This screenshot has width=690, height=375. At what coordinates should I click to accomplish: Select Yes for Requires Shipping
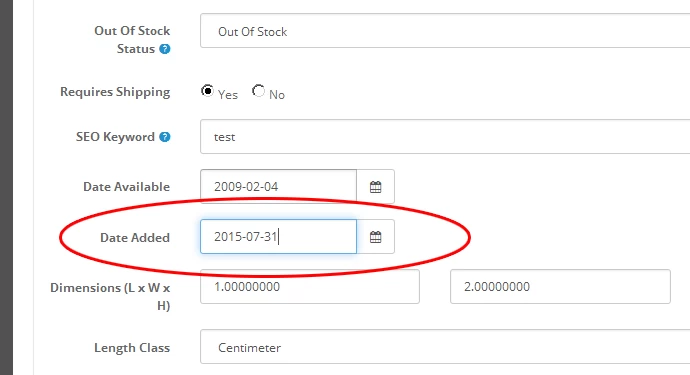coord(207,91)
